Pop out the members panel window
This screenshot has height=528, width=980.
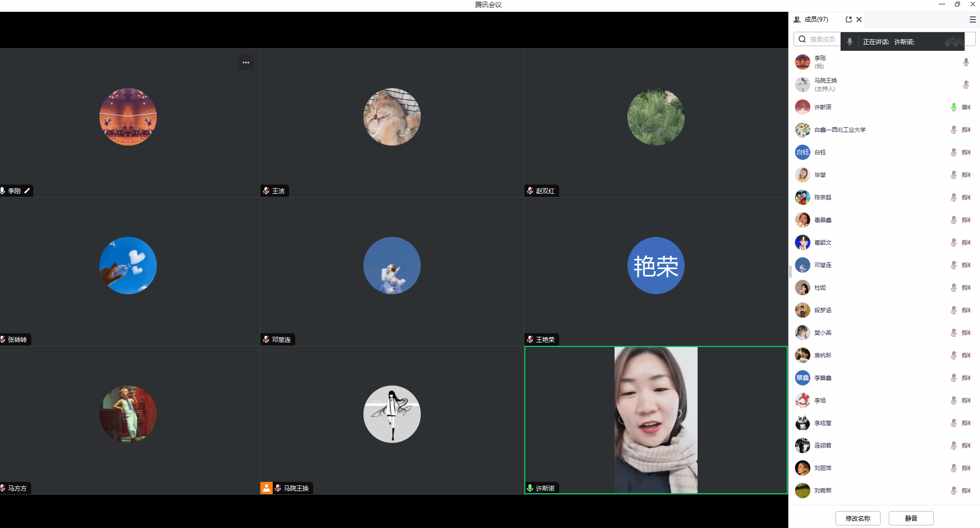coord(848,19)
